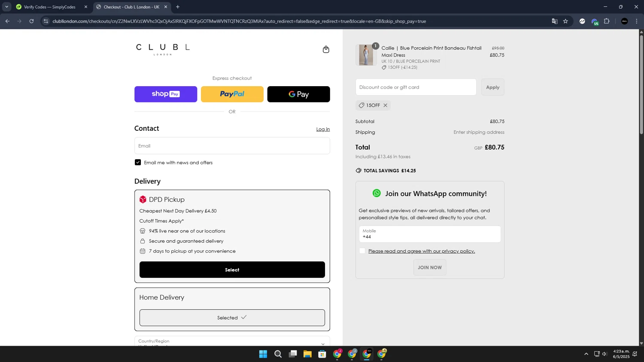Open the privacy policy link

click(x=422, y=251)
